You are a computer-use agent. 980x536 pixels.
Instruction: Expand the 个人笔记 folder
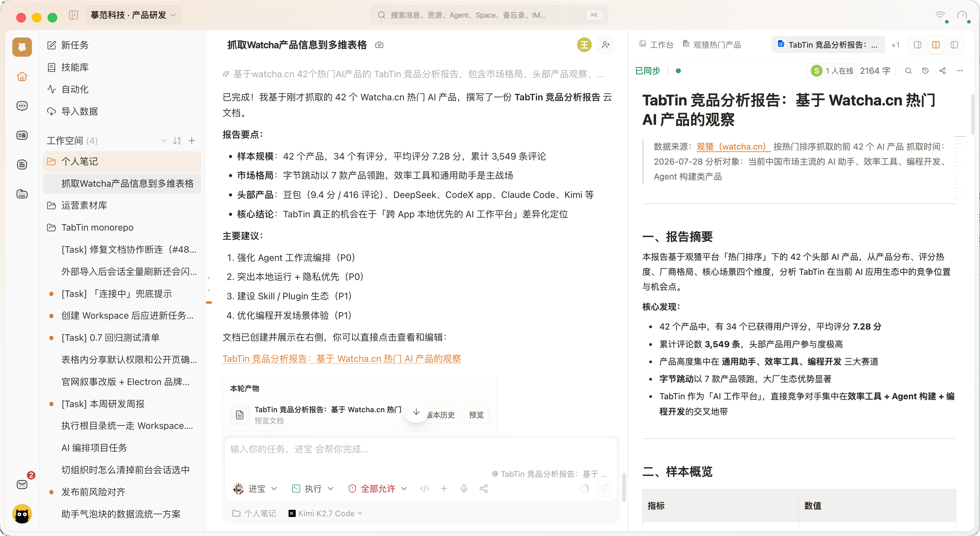click(122, 162)
